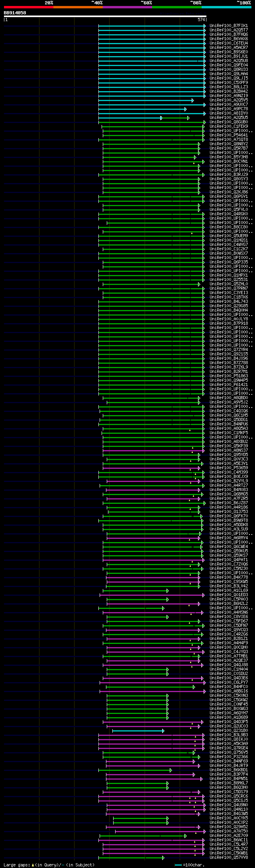
Task: Select the UniRef100_B6H2L2 entry
Action: point(229,603)
